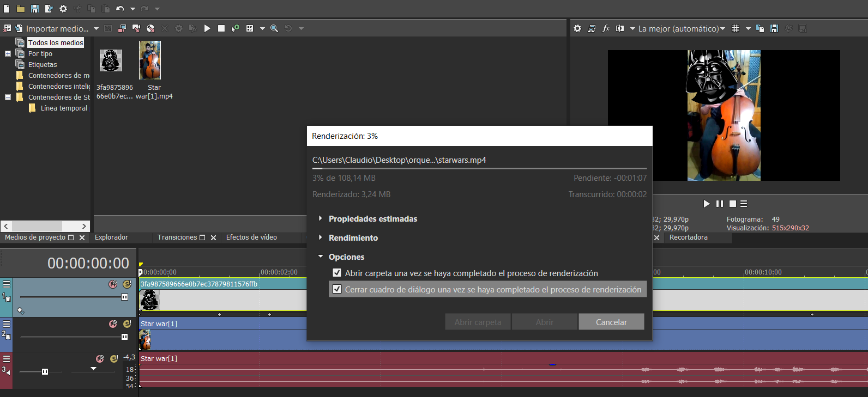This screenshot has width=868, height=397.
Task: Expand the Rendimiento section
Action: [x=321, y=237]
